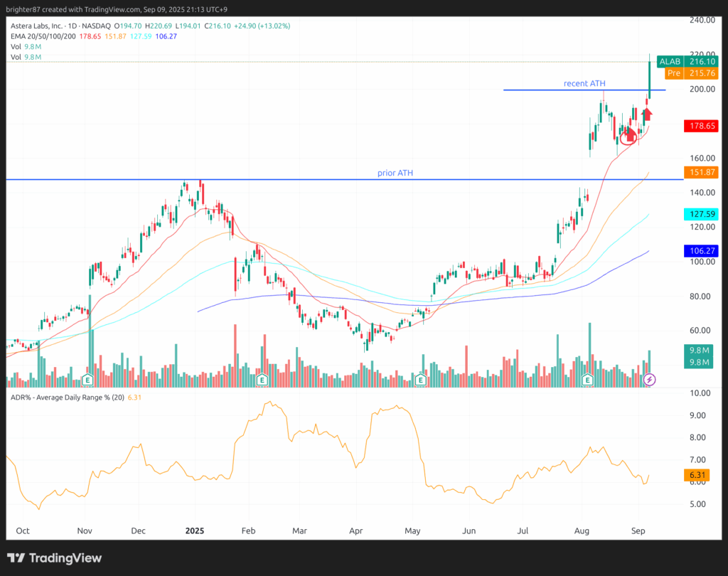Click the earnings E marker near February
The height and width of the screenshot is (576, 728).
[262, 380]
